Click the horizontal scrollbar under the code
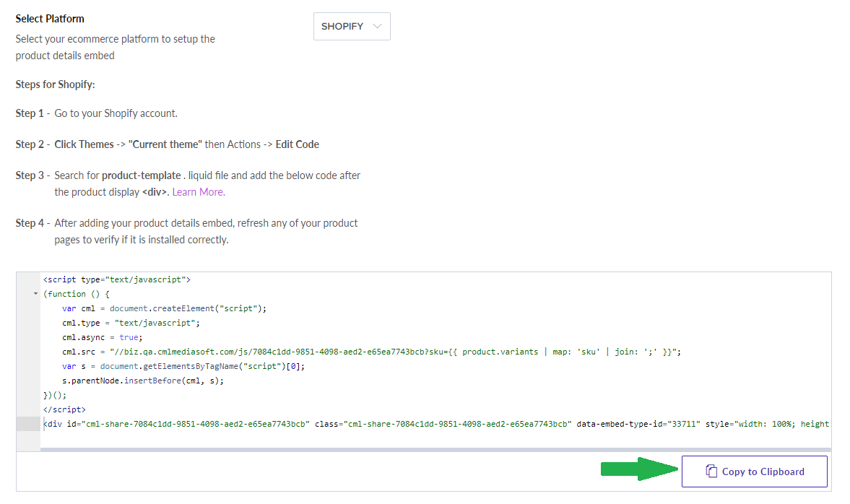This screenshot has width=850, height=504. [x=435, y=450]
